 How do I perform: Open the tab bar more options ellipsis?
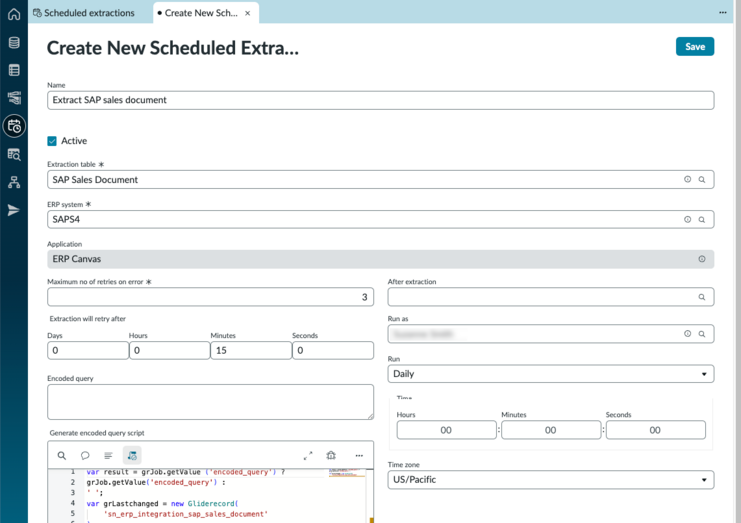pos(723,13)
